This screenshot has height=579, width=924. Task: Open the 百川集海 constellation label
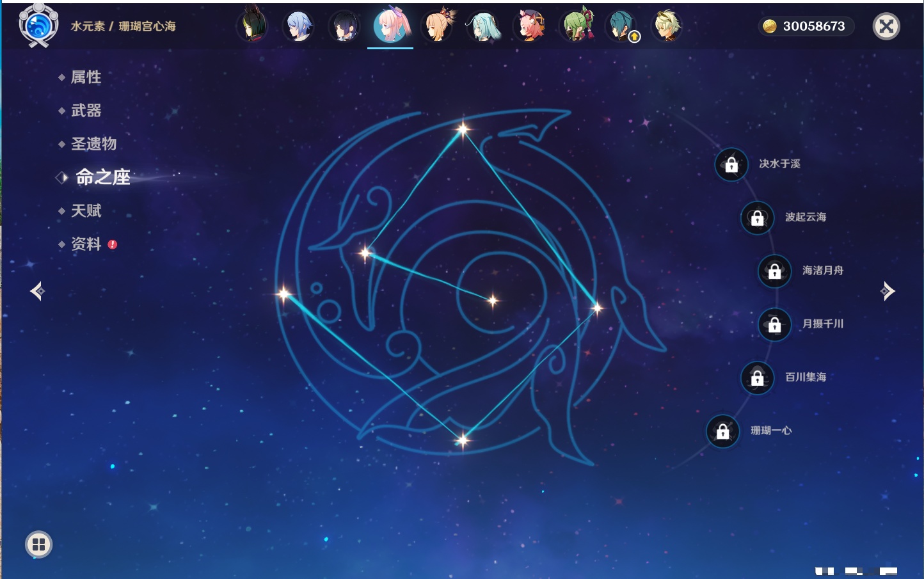click(806, 377)
